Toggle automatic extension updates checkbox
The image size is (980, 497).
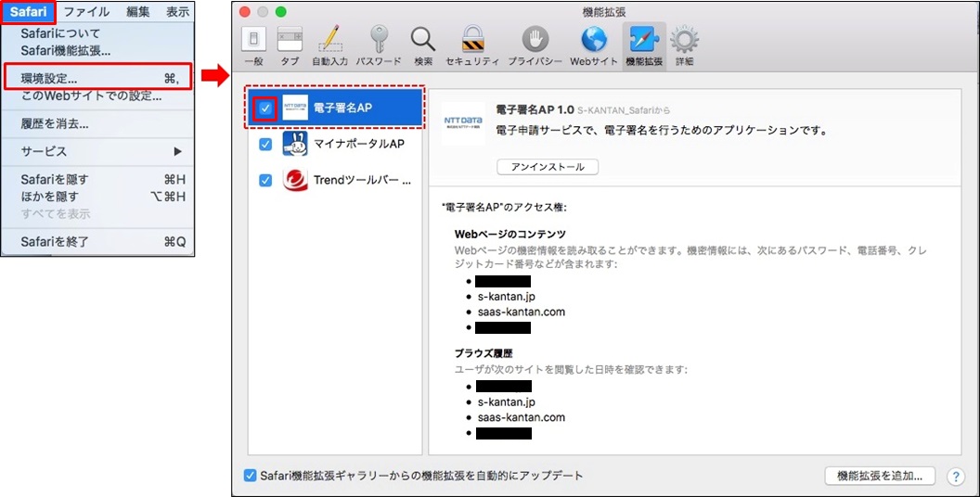pos(250,475)
